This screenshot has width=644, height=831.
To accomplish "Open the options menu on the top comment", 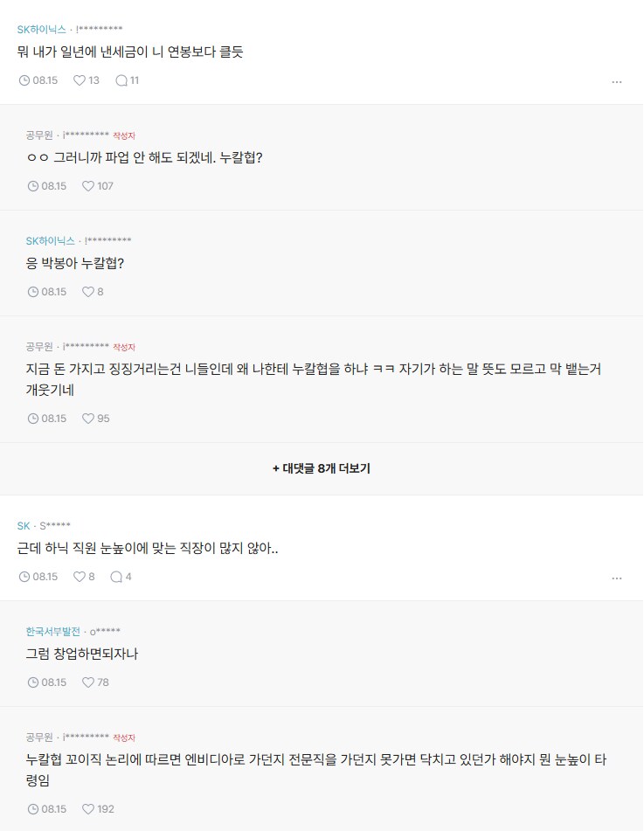I will pos(618,80).
